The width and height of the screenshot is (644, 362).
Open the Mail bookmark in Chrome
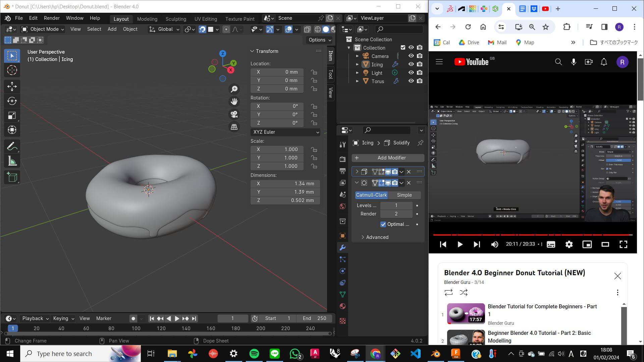pos(497,43)
